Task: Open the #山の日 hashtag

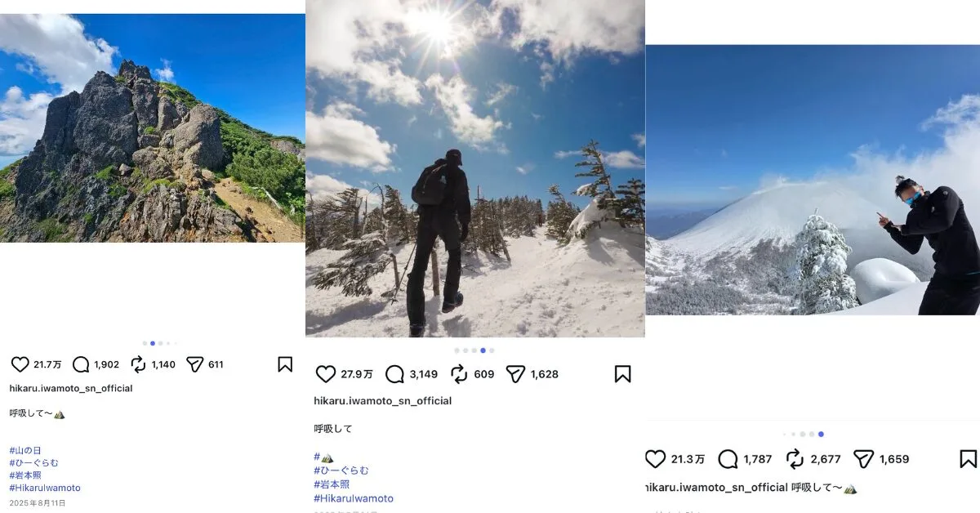Action: [x=25, y=450]
